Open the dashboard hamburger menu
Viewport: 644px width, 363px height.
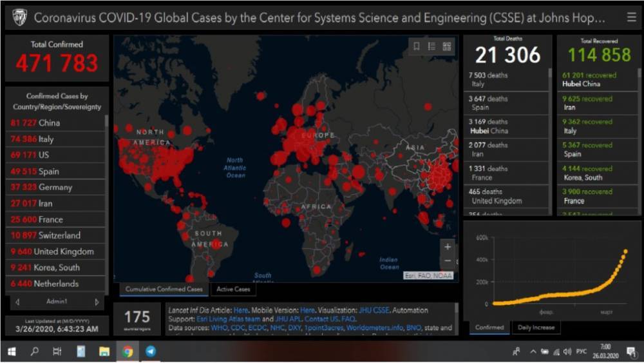(x=631, y=17)
